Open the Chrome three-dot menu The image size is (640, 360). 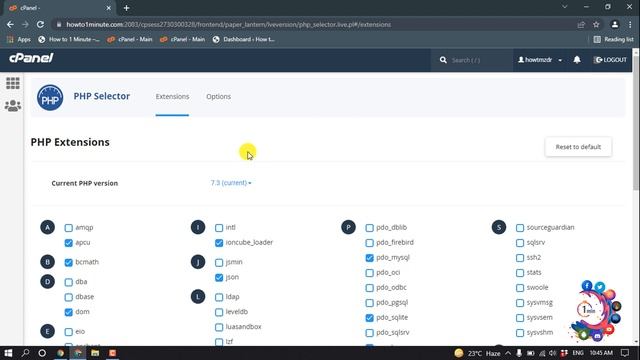click(x=630, y=24)
